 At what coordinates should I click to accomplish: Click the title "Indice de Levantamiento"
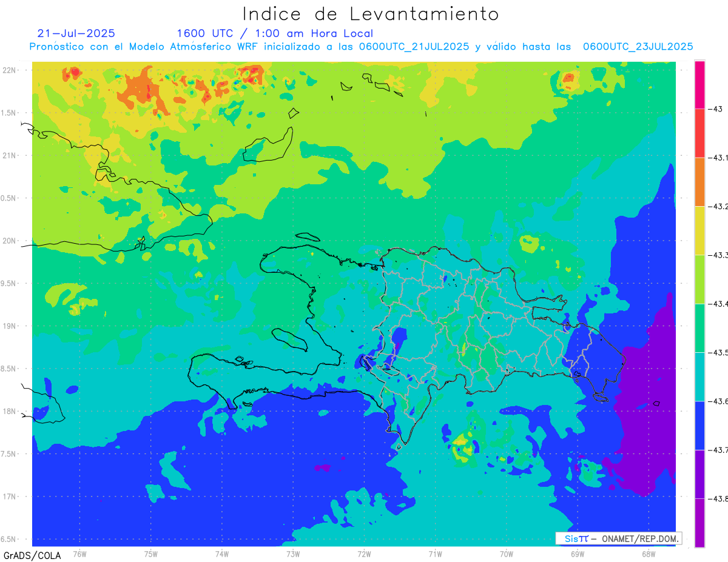[x=371, y=13]
